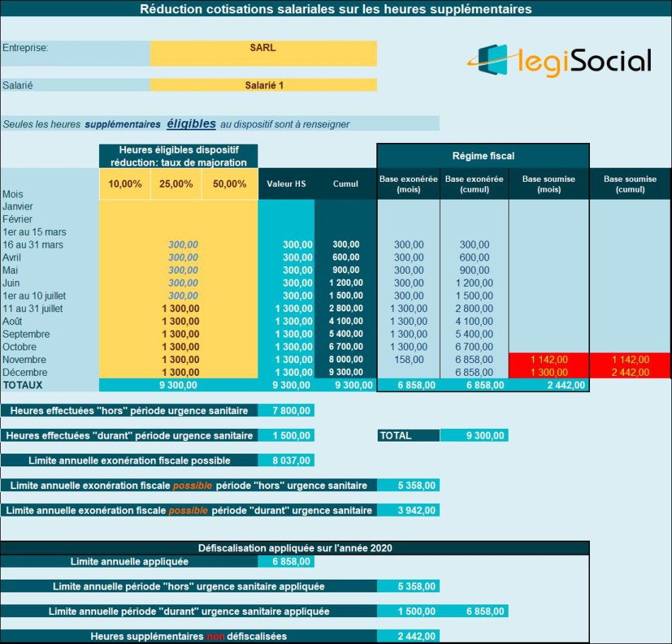Select the Limite annuelle appliquée value cell
The image size is (672, 644).
pyautogui.click(x=286, y=561)
